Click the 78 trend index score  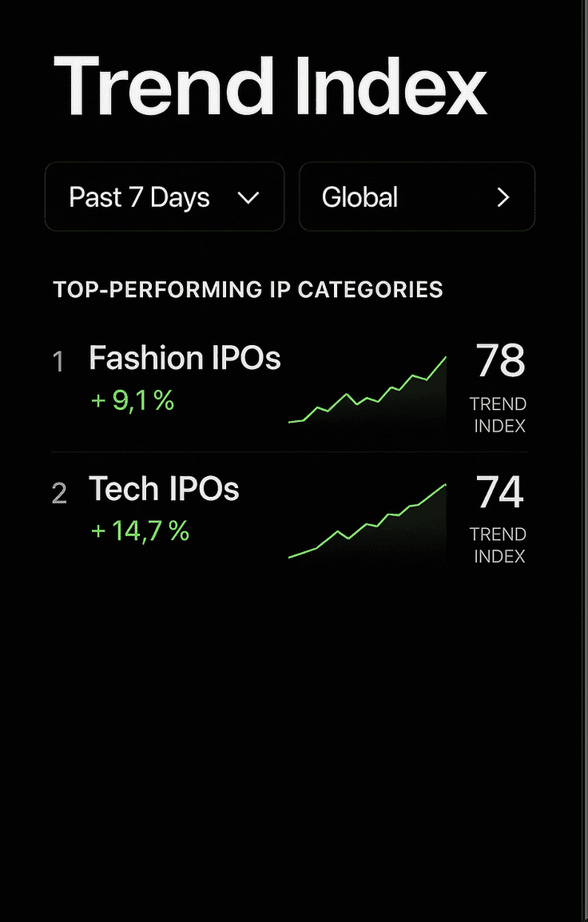point(500,361)
